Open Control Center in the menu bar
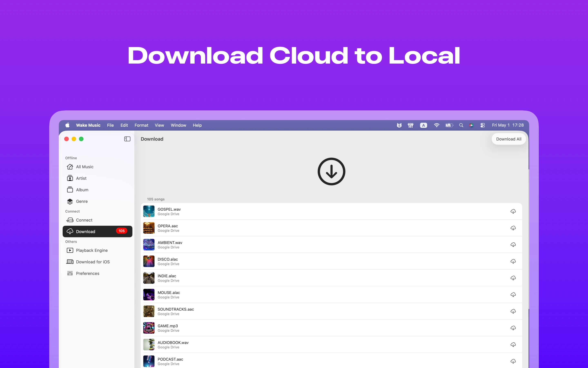588x368 pixels. (483, 125)
